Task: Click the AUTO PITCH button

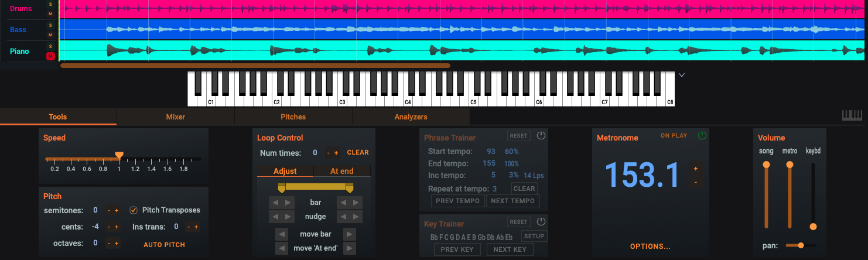Action: pyautogui.click(x=165, y=245)
